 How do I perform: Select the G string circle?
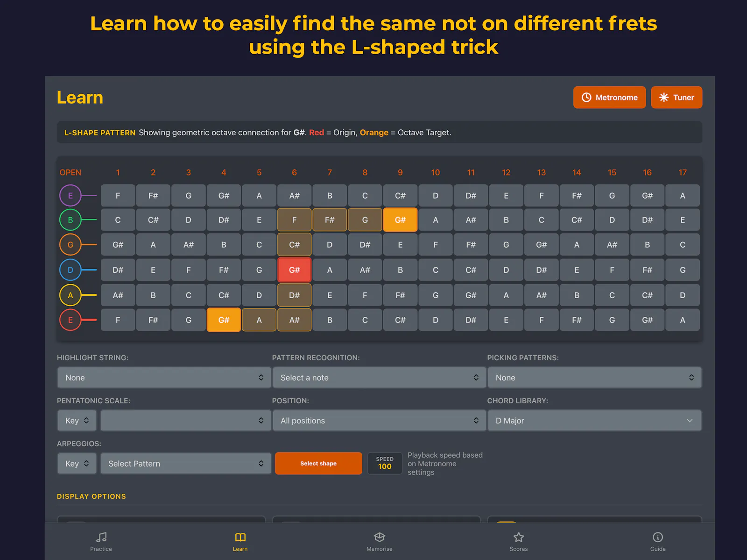70,245
